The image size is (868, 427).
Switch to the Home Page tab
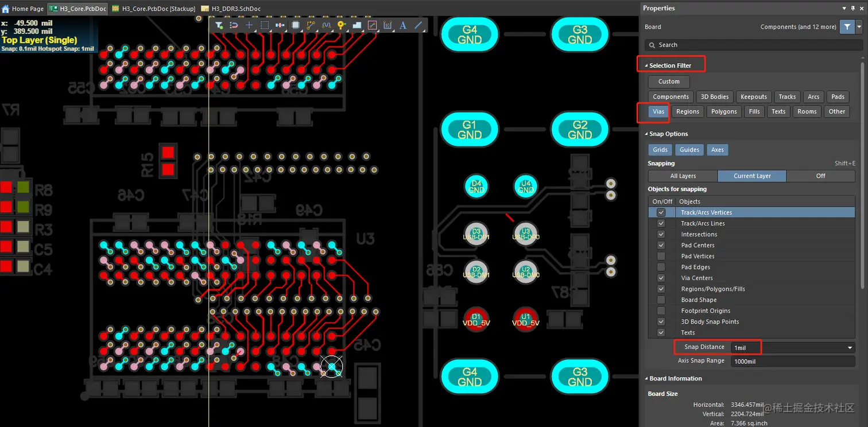click(22, 9)
